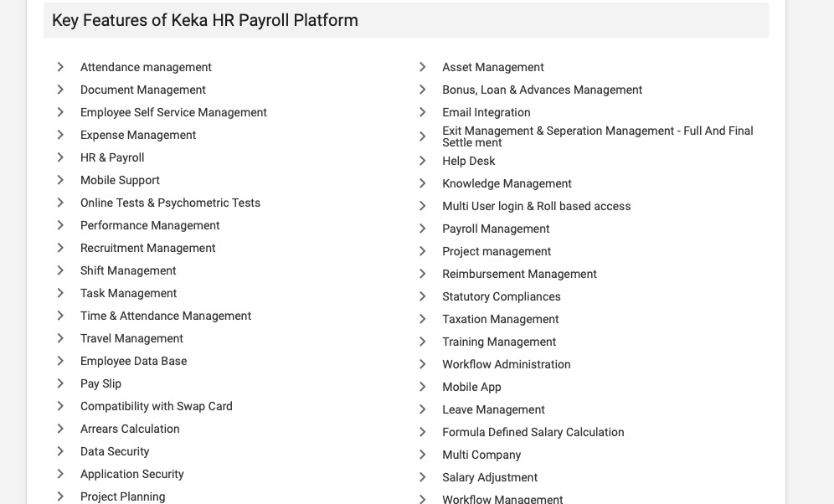Expand the Travel Management chevron
834x504 pixels.
tap(60, 338)
